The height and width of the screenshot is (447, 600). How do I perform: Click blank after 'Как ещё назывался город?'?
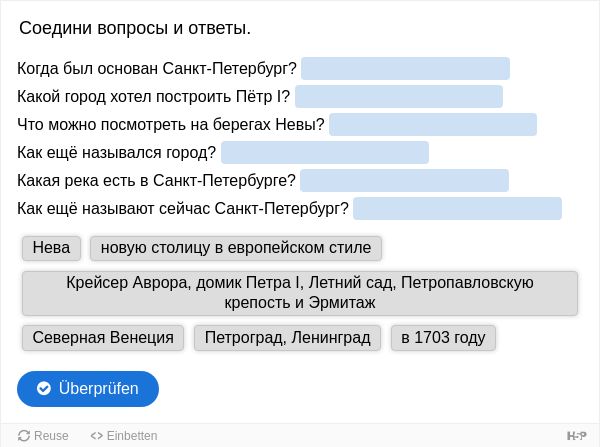[325, 152]
